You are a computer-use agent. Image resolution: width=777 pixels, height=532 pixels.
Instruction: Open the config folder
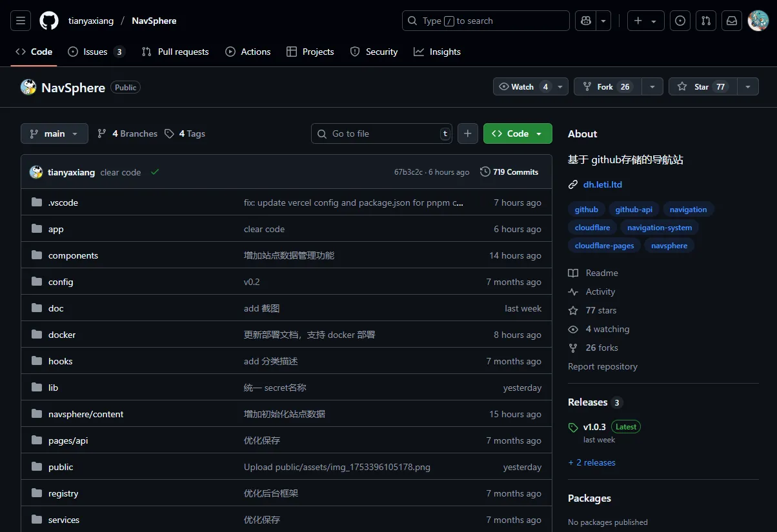(61, 282)
